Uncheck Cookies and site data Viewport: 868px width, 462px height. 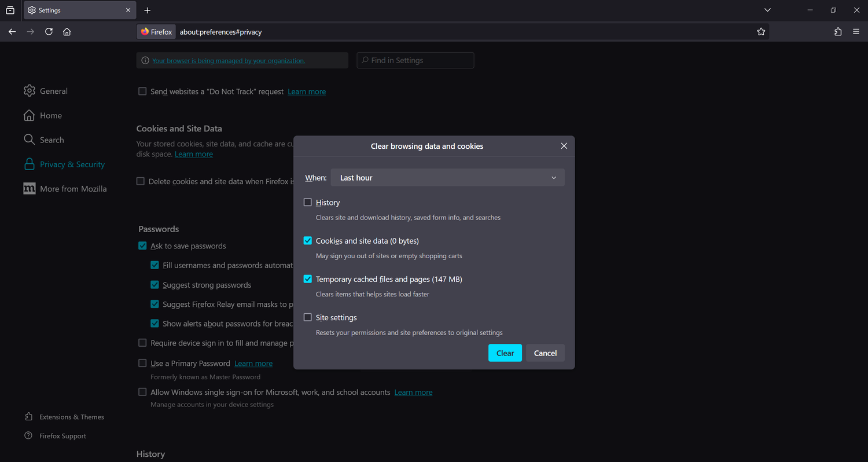click(307, 240)
